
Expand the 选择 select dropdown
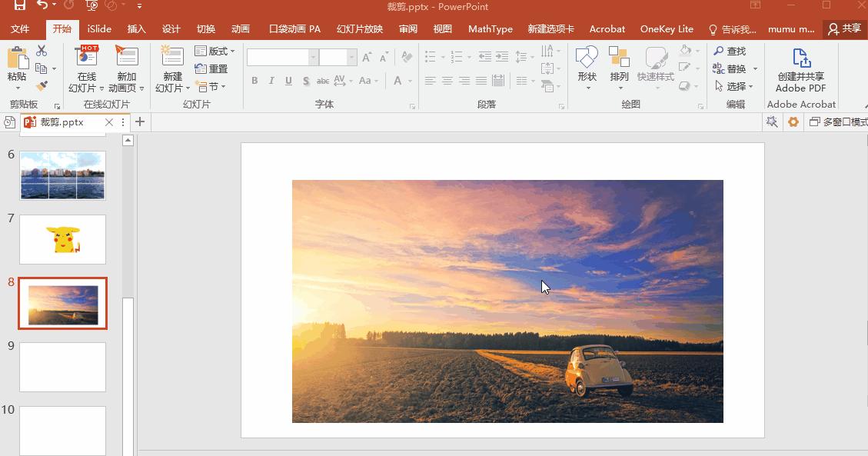coord(736,86)
